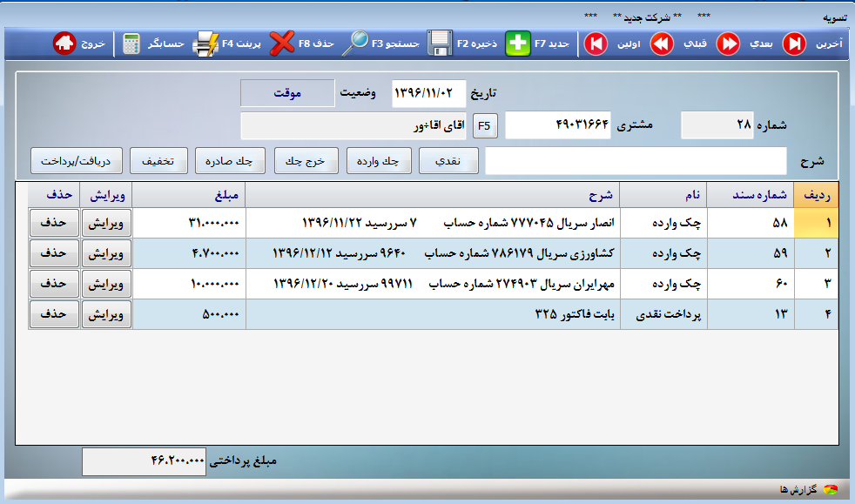855x504 pixels.
Task: Go to next record (بعدی) icon
Action: click(x=728, y=44)
